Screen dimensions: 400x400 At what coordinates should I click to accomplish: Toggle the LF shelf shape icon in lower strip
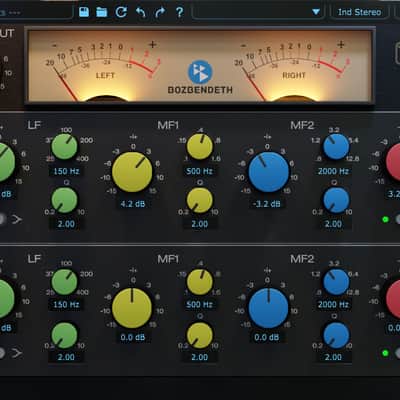(x=17, y=353)
